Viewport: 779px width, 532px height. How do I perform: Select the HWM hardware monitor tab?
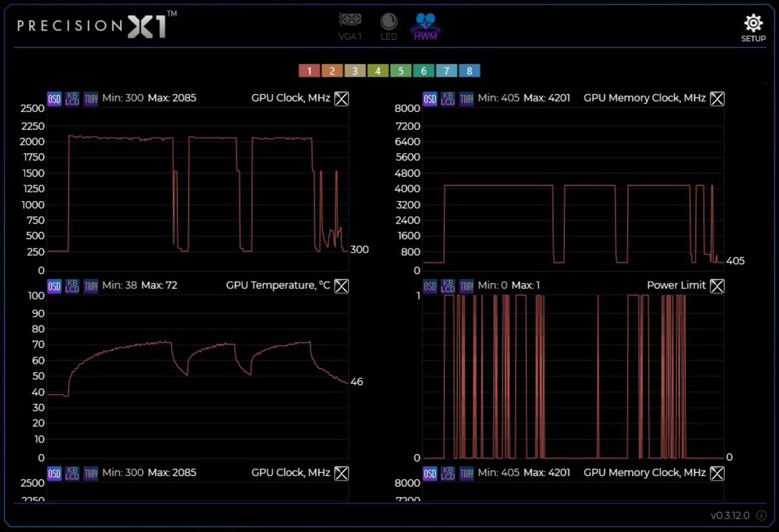pyautogui.click(x=425, y=27)
